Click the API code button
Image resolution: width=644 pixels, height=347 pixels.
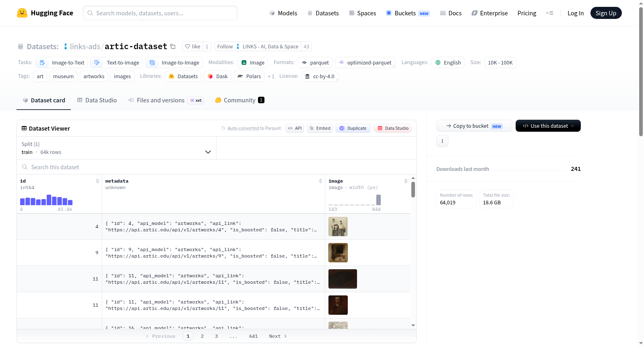[x=295, y=128]
